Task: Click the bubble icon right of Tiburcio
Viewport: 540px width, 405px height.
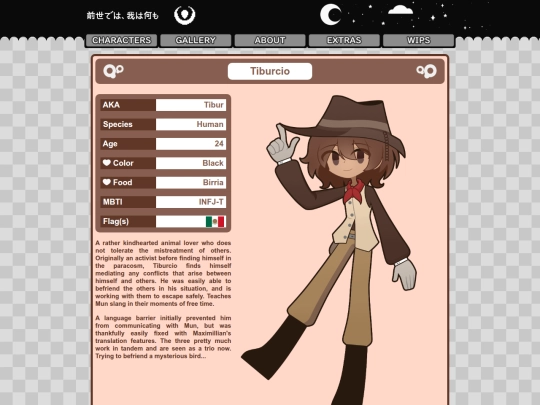Action: tap(426, 71)
